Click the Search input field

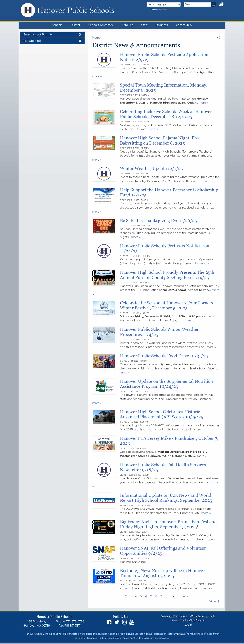point(197,5)
